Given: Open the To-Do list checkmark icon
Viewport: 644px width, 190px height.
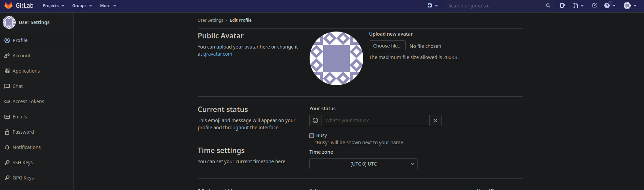Looking at the screenshot, I should pos(594,6).
